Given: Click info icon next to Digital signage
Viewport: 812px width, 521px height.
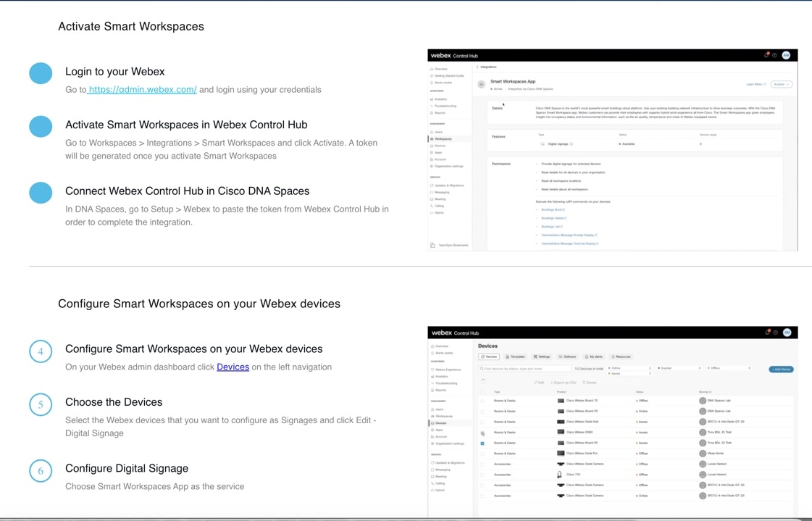Looking at the screenshot, I should [x=572, y=144].
